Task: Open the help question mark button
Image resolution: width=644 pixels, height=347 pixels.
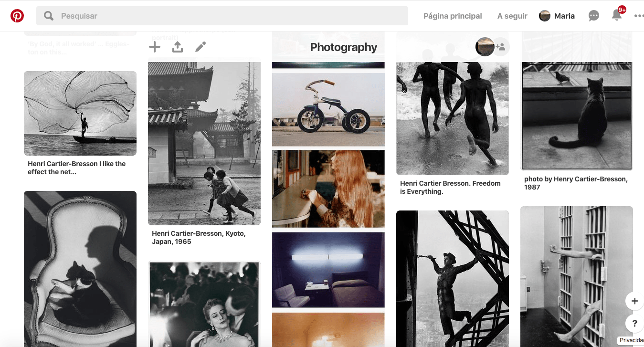Action: click(634, 324)
